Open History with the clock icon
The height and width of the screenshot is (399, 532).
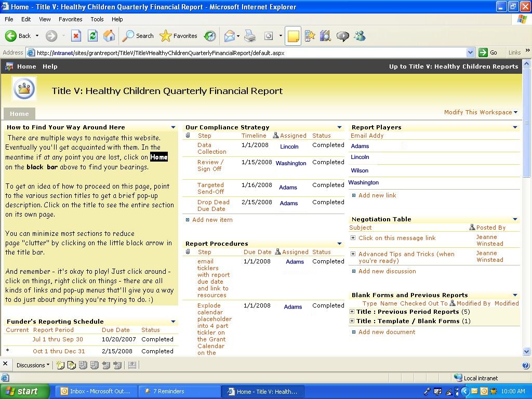[x=210, y=36]
